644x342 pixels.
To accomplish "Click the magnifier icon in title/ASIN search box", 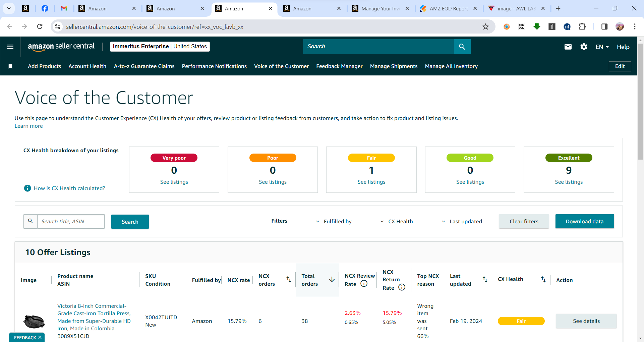I will tap(31, 221).
